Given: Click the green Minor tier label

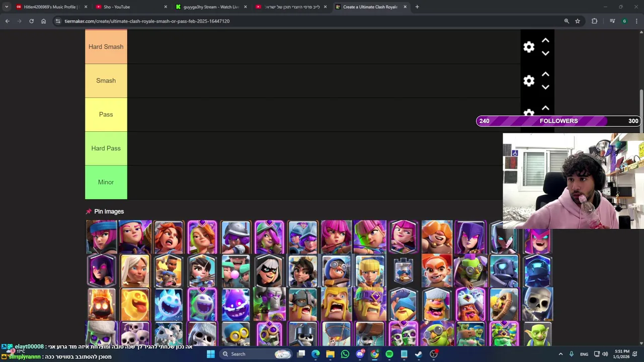Looking at the screenshot, I should [x=106, y=182].
